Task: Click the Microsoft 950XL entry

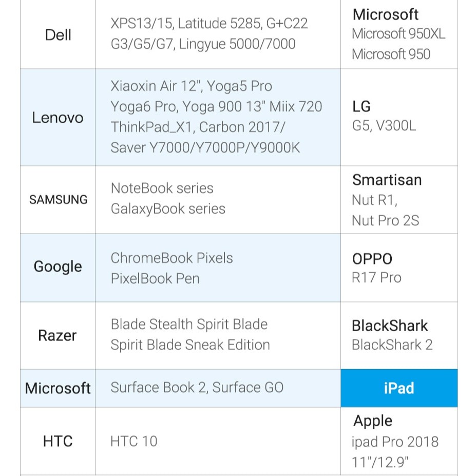Action: click(x=398, y=34)
